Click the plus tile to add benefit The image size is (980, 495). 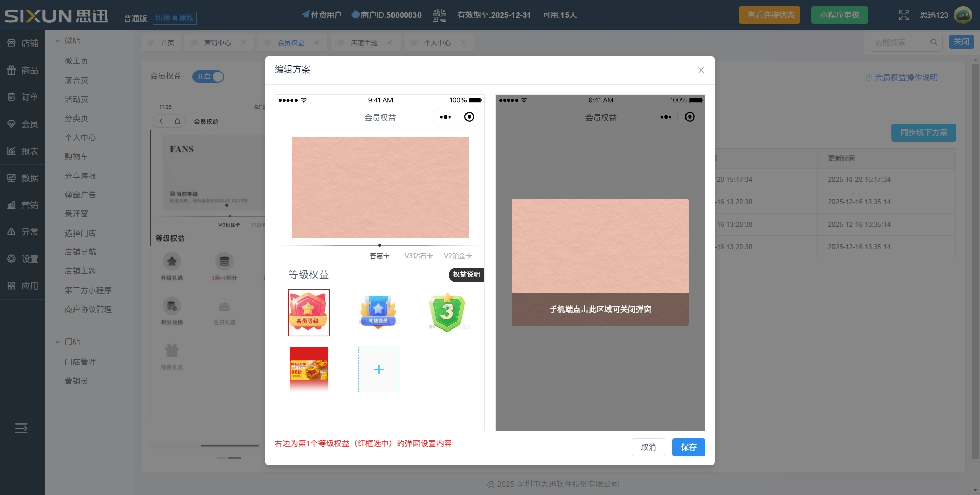tap(378, 370)
